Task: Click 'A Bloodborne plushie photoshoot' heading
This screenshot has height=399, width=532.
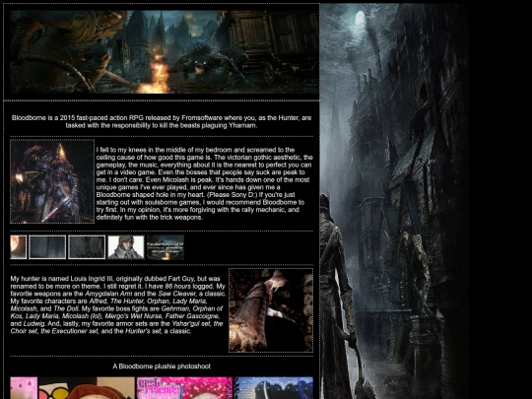Action: point(162,366)
